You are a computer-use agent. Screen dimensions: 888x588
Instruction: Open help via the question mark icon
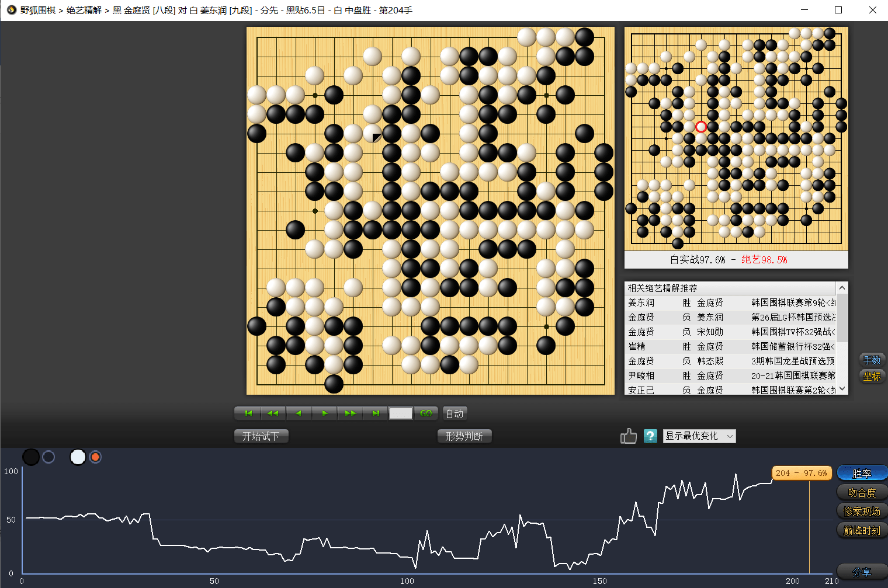[x=650, y=436]
